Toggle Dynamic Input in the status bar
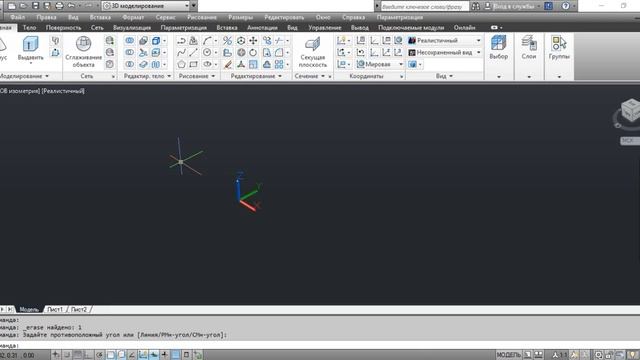 154,355
